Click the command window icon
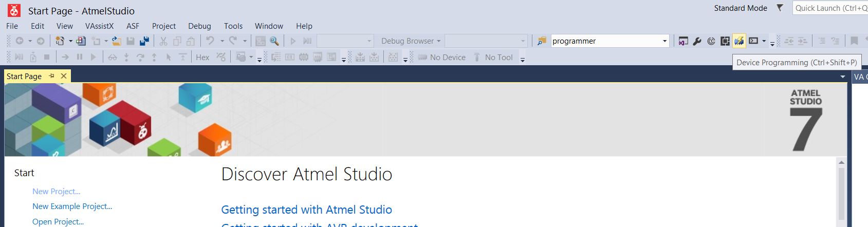Viewport: 868px width, 227px height. coord(753,41)
